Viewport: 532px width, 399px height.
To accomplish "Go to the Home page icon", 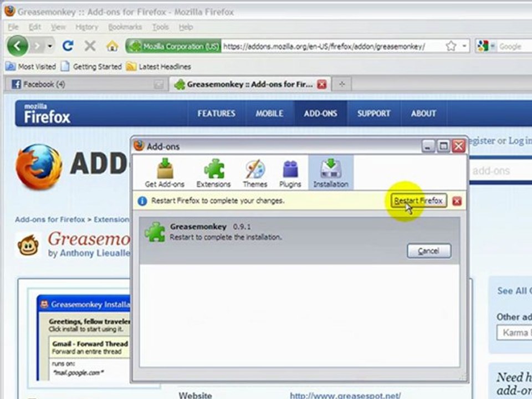I will [112, 46].
